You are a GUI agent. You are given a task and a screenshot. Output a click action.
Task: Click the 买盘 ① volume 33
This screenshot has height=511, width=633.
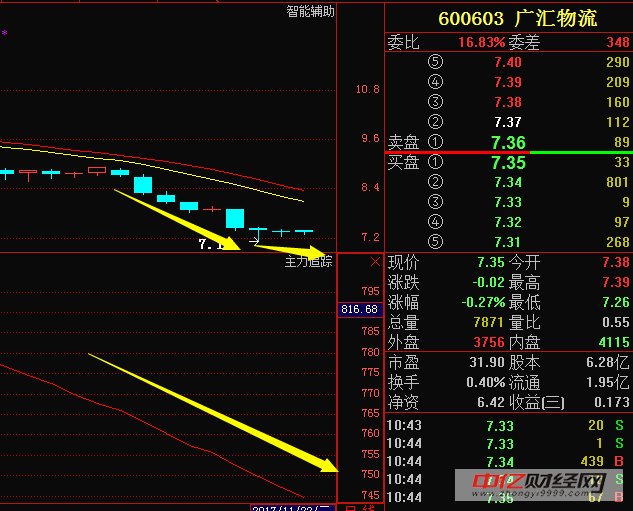pyautogui.click(x=622, y=162)
